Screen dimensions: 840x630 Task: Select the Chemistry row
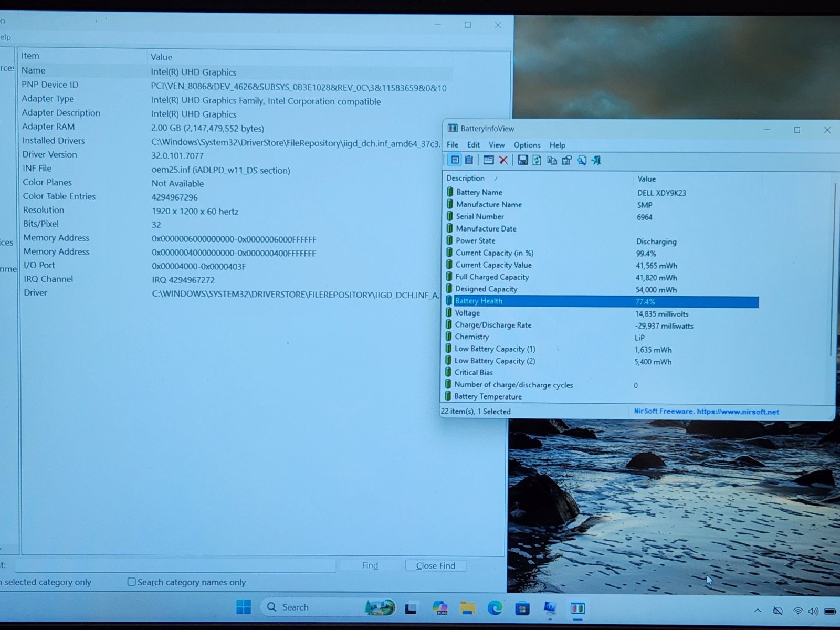coord(602,337)
